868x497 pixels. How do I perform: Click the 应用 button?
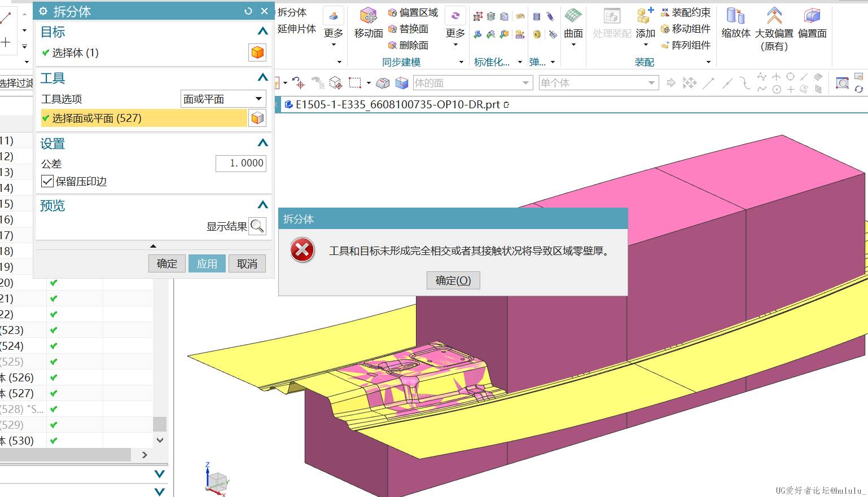coord(207,263)
